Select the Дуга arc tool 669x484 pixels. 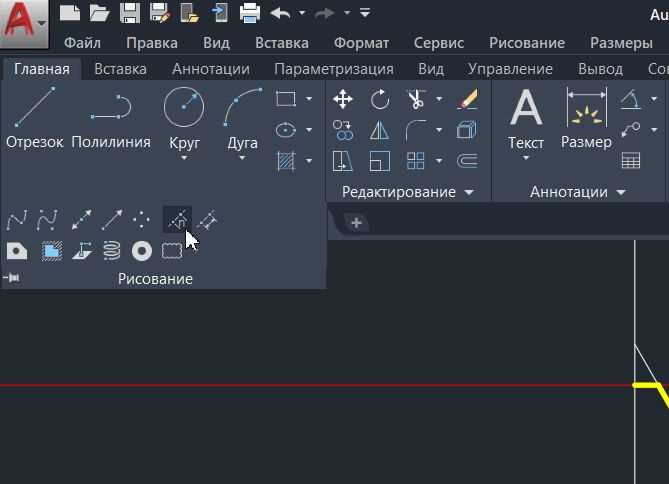tap(242, 117)
